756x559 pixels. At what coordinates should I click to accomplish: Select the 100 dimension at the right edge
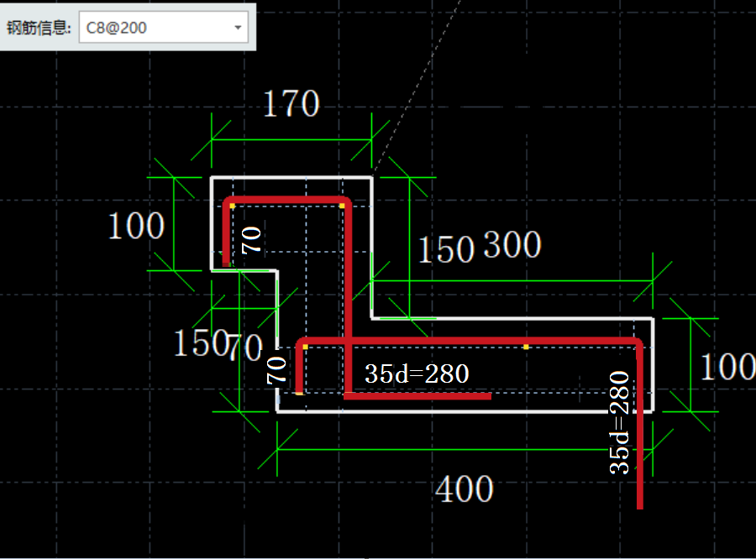pos(727,367)
